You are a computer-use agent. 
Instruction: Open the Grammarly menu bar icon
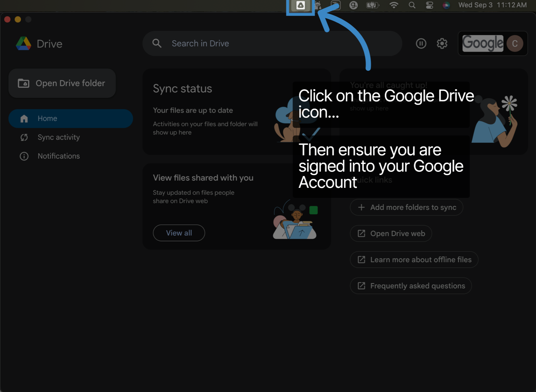point(353,5)
